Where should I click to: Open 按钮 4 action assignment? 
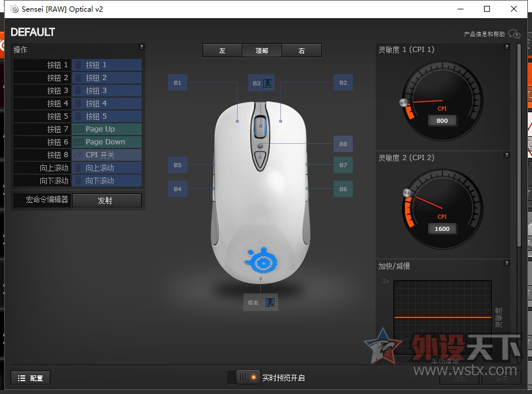point(107,103)
